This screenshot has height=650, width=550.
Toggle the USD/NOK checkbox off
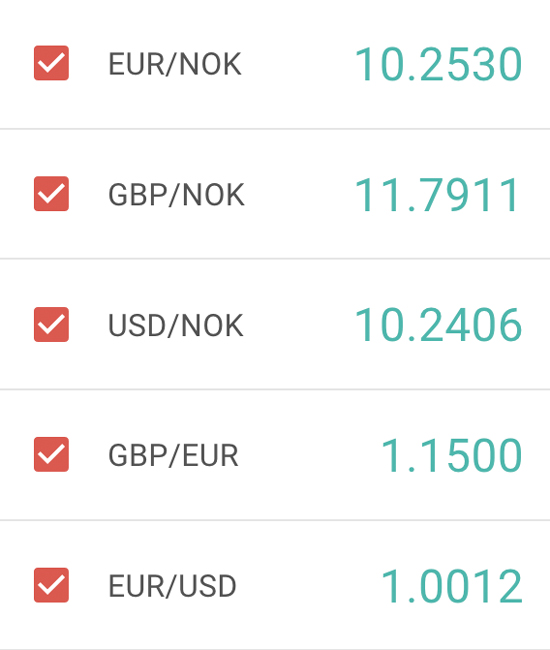pyautogui.click(x=51, y=325)
